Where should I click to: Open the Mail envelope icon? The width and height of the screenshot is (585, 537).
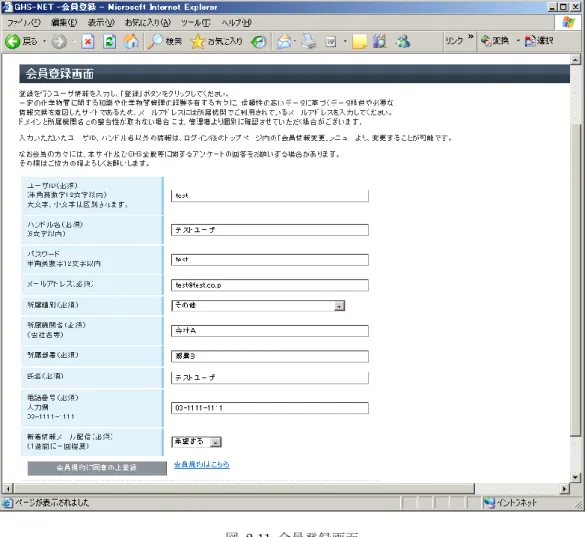284,41
